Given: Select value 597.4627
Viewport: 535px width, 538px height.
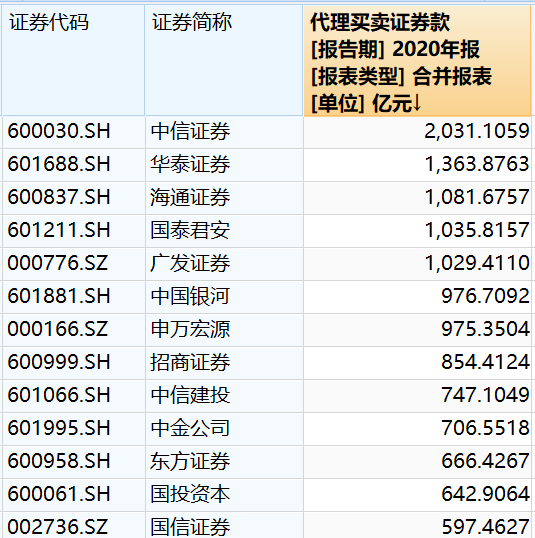Looking at the screenshot, I should [x=417, y=525].
